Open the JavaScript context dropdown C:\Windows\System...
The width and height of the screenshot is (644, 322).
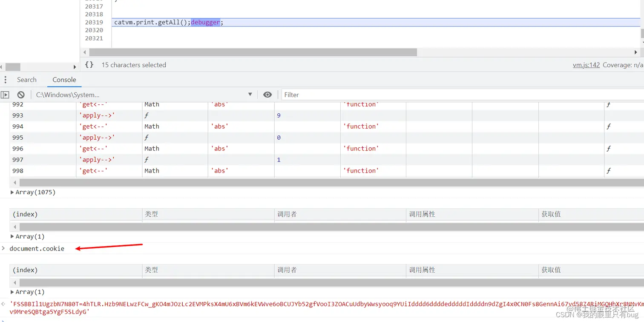(144, 95)
